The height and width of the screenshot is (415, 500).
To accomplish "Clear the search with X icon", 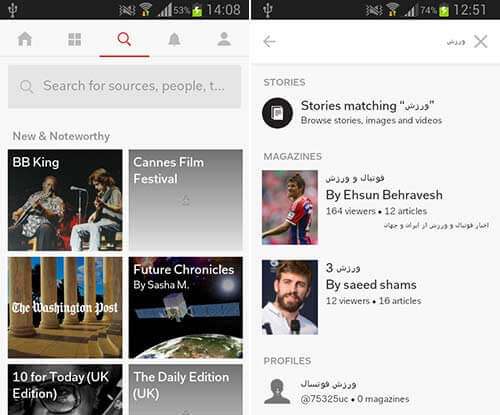I will 481,42.
